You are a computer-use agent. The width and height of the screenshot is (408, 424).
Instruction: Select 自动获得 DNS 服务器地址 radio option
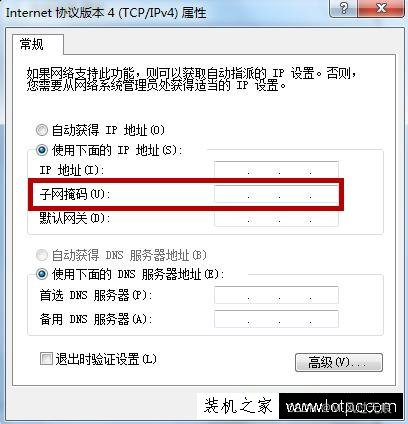pos(42,255)
